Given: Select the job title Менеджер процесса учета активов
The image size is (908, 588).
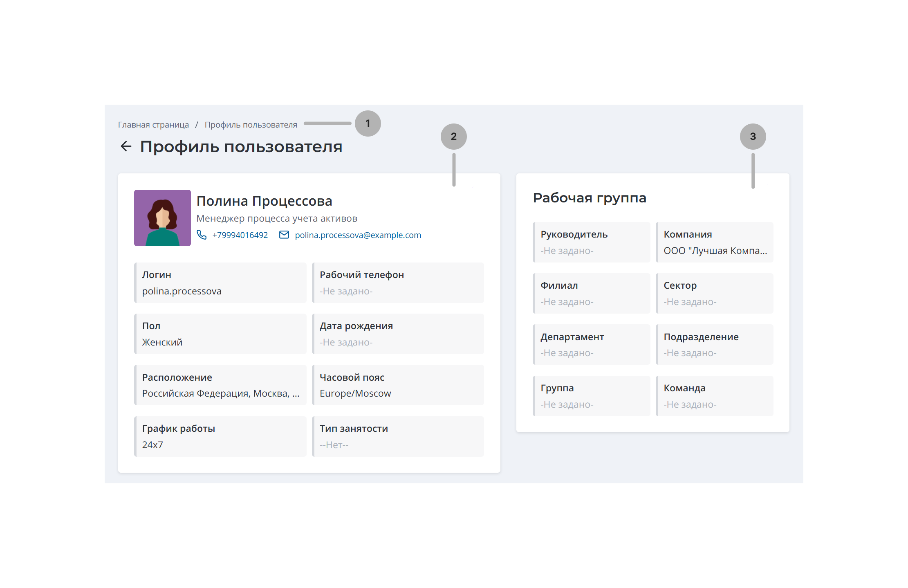Looking at the screenshot, I should tap(277, 218).
